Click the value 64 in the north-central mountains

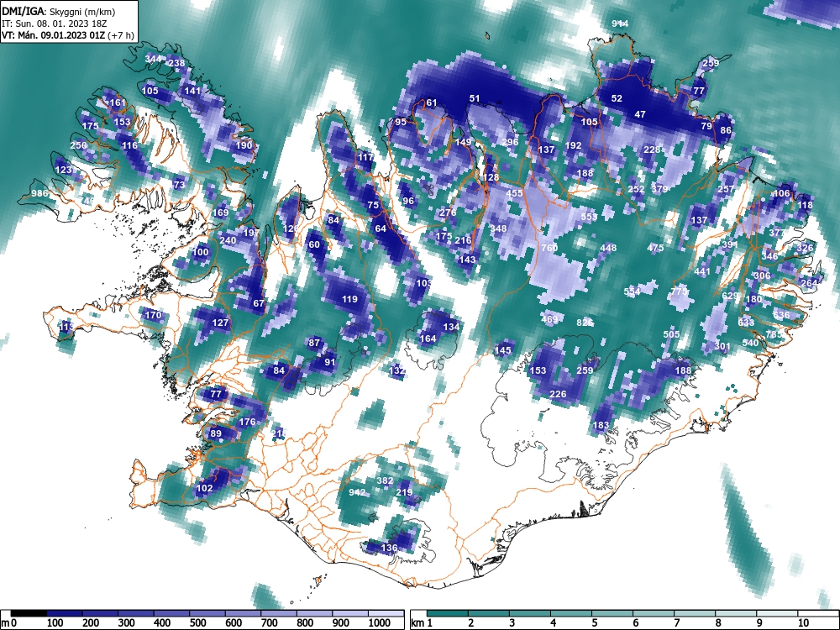(381, 228)
